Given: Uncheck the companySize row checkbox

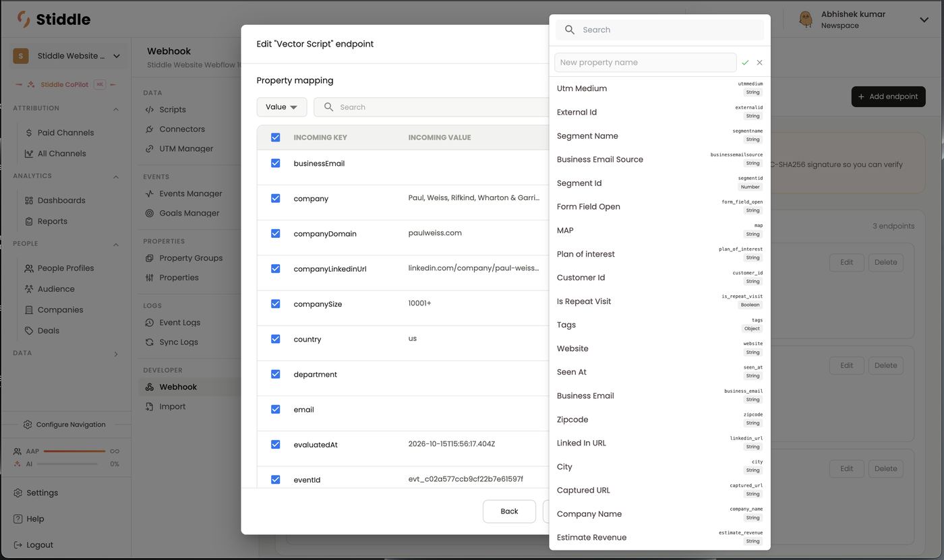Looking at the screenshot, I should tap(275, 303).
